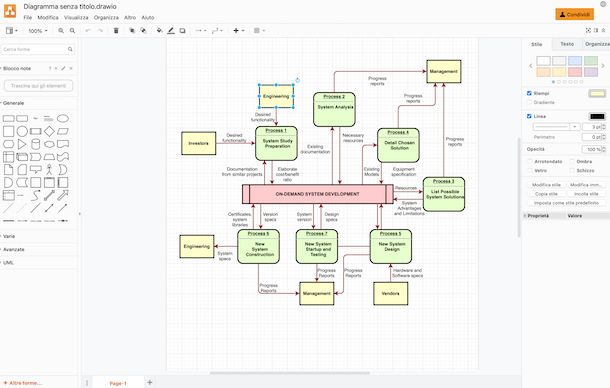Enable the Arrotondato checkbox
The width and height of the screenshot is (610, 388).
click(529, 162)
